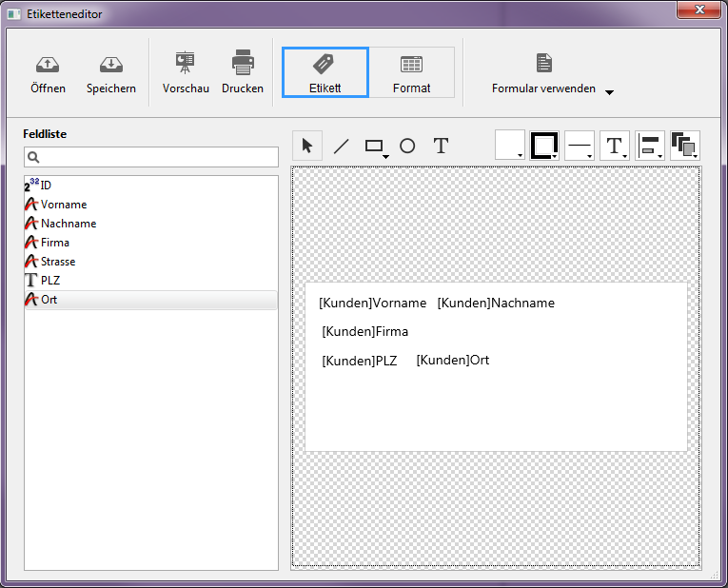
Task: Open the border color swatch dropdown
Action: click(x=544, y=146)
